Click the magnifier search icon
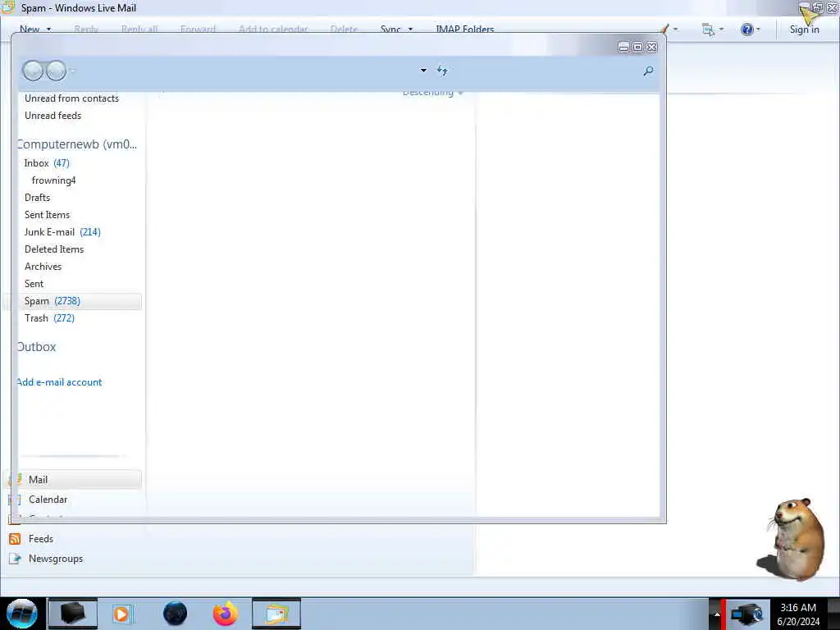840x630 pixels. 648,71
